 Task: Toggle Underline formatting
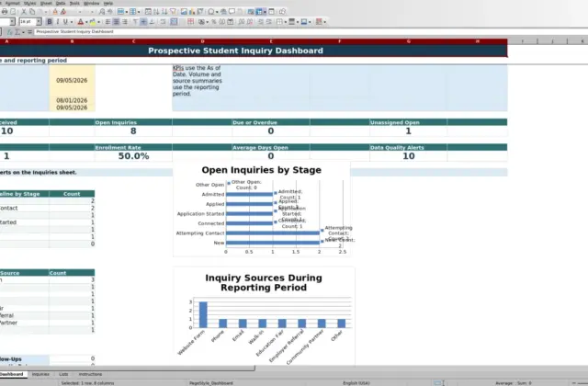pyautogui.click(x=65, y=22)
